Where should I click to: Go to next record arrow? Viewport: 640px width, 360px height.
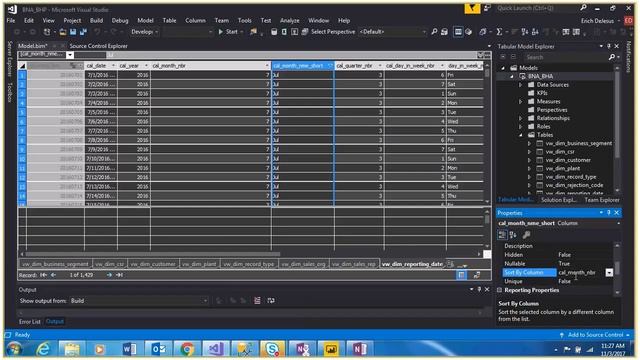(x=109, y=275)
